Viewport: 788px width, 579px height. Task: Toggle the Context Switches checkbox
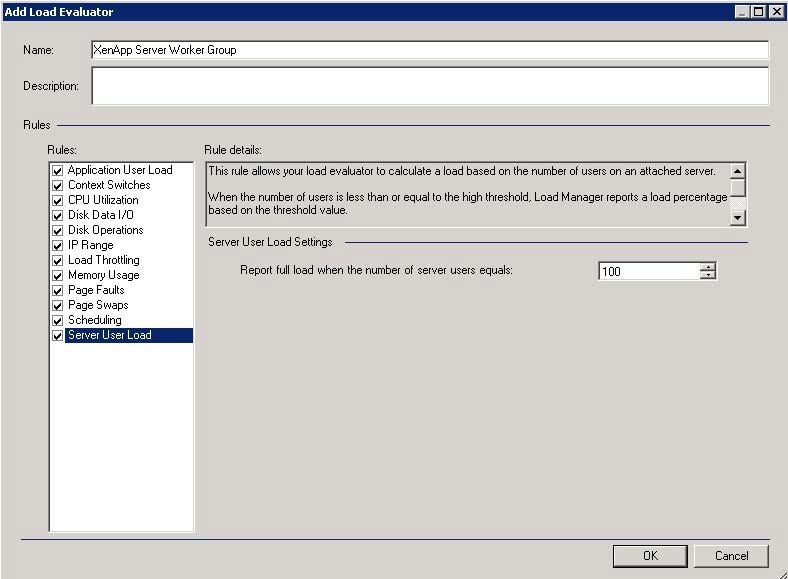pyautogui.click(x=57, y=186)
